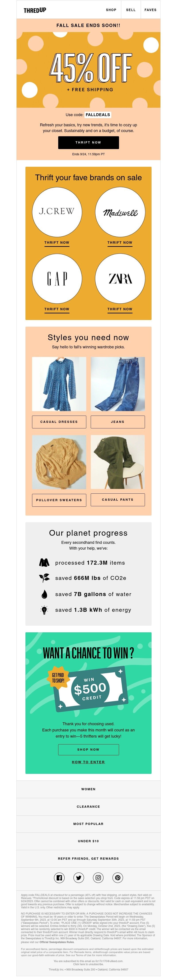Open Official Sweepstakes Rules link
This screenshot has width=177, height=980.
pyautogui.click(x=57, y=942)
